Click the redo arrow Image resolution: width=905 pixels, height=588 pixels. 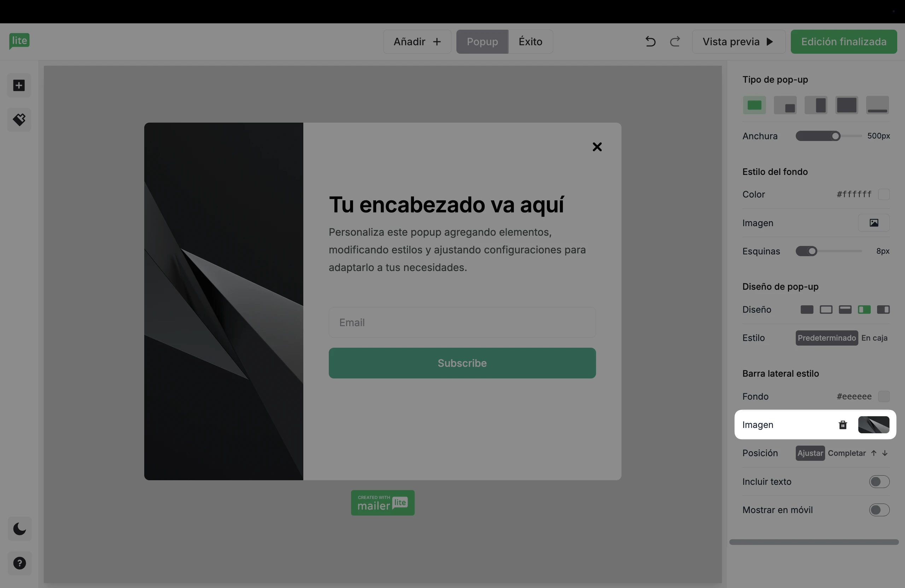(x=675, y=41)
